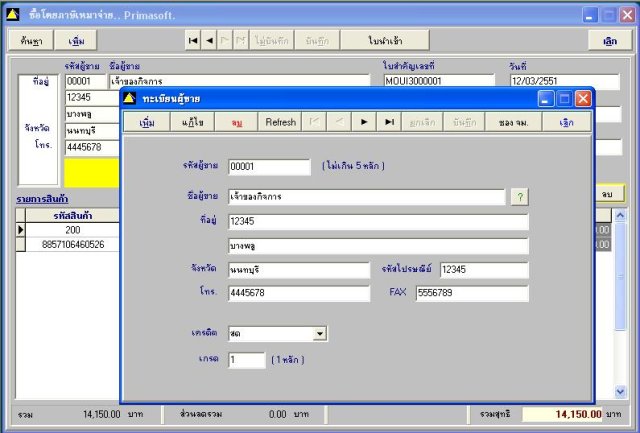This screenshot has height=433, width=640.
Task: Click the green question mark lookup button
Action: click(x=520, y=197)
